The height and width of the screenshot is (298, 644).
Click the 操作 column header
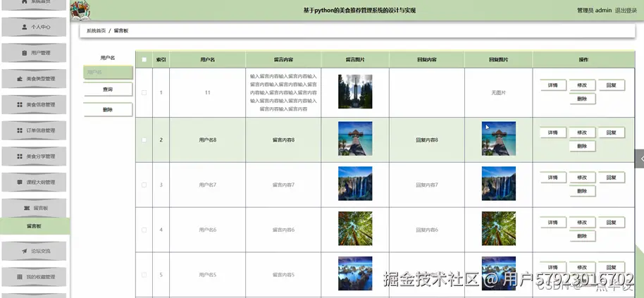(x=583, y=59)
